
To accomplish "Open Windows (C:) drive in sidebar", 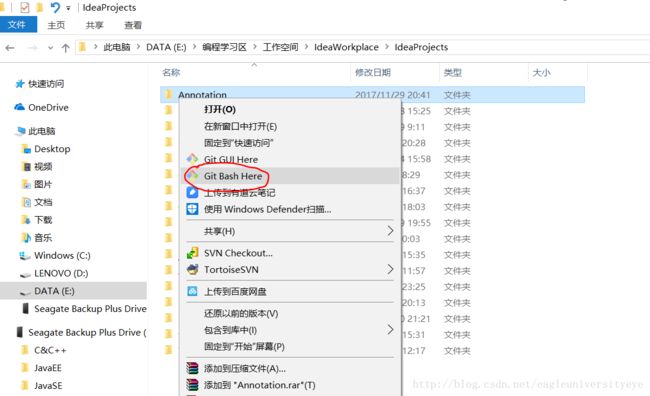I will point(62,255).
